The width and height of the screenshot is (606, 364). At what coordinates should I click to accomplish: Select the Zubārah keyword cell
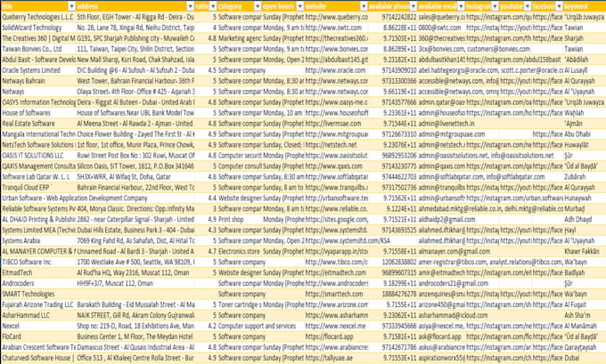point(584,177)
